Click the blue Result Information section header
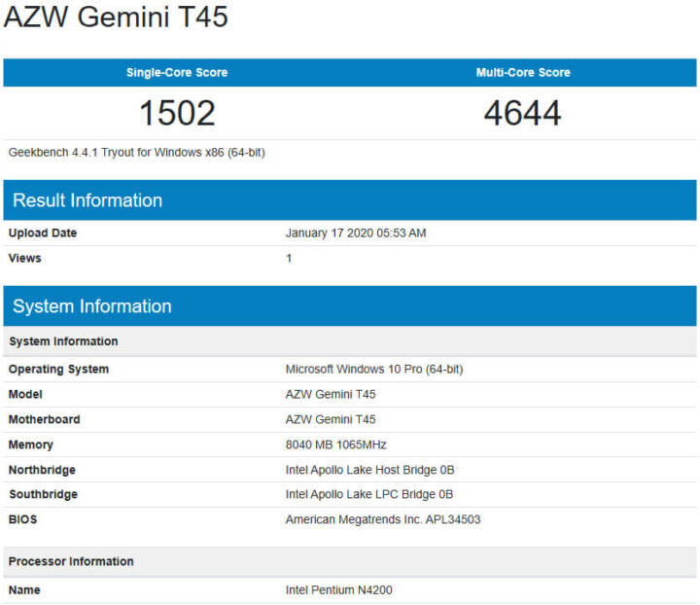This screenshot has height=605, width=700. [87, 200]
